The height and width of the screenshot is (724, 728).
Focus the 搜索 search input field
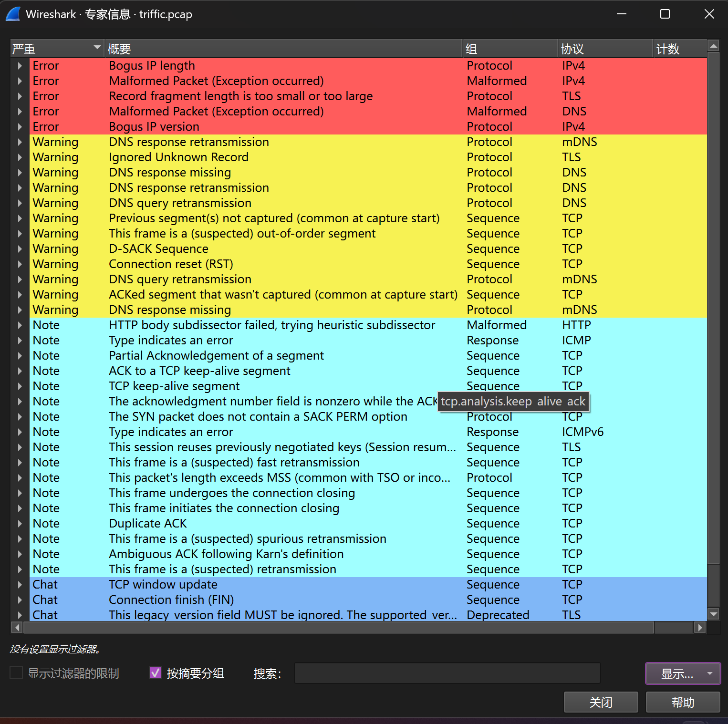[447, 673]
